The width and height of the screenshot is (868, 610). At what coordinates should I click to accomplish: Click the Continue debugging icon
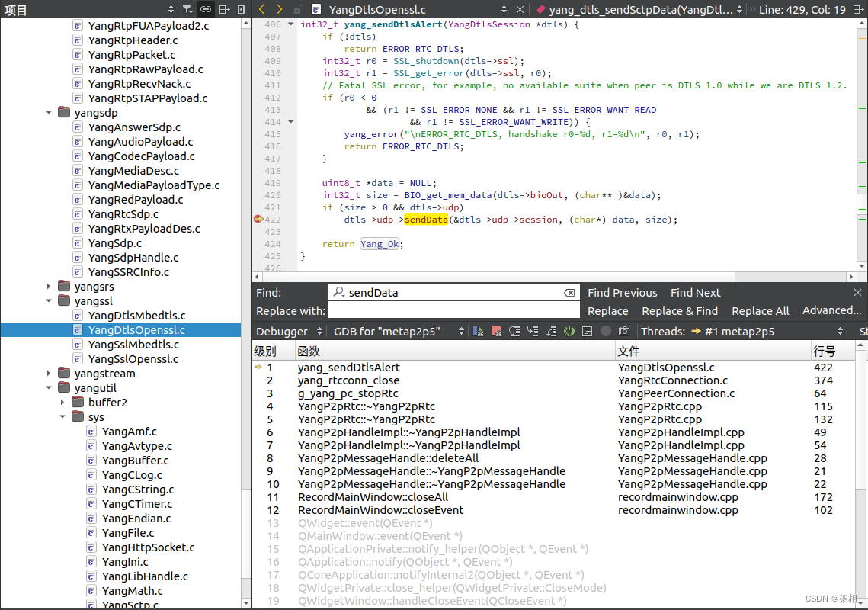(479, 331)
